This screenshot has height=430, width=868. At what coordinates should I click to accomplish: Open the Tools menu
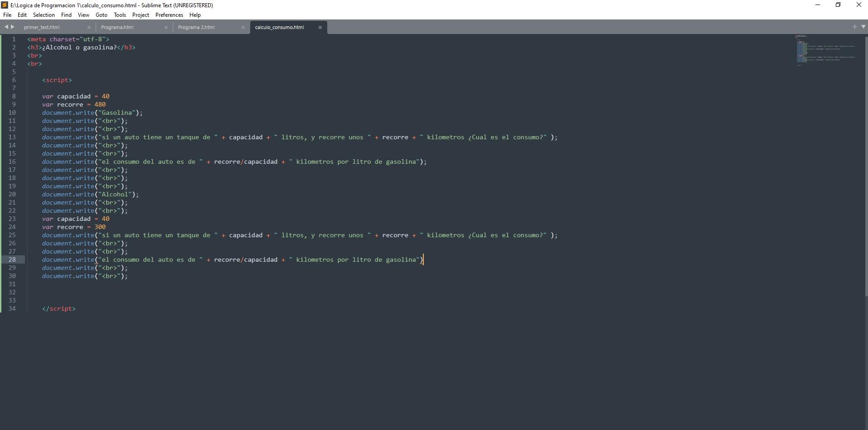(x=120, y=15)
